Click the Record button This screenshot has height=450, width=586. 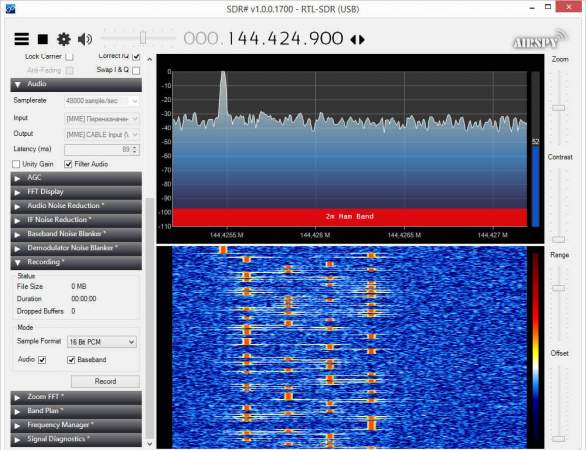[x=105, y=381]
